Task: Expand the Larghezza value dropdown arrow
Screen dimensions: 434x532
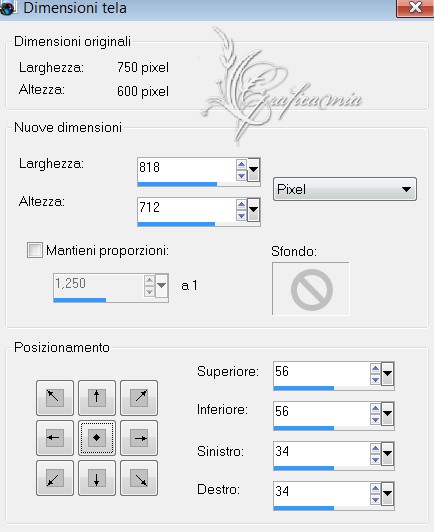Action: (253, 169)
